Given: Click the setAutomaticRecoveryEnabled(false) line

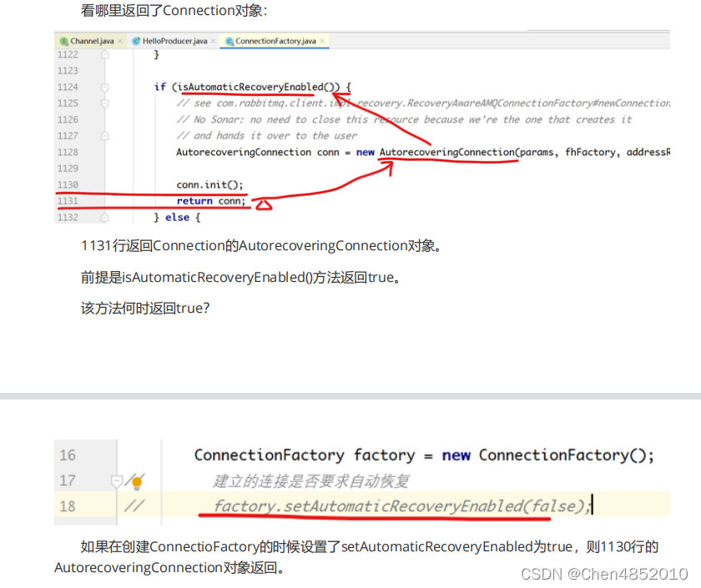Looking at the screenshot, I should pos(402,506).
